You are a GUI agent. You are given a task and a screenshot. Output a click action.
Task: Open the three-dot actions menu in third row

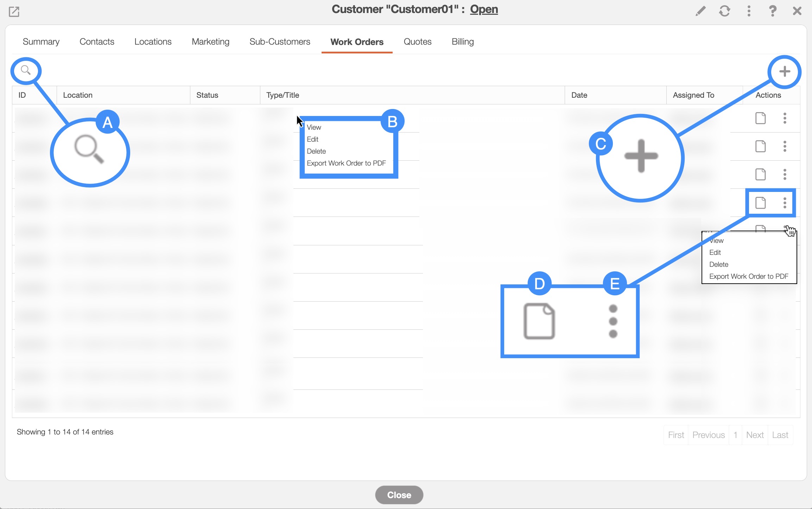click(785, 174)
